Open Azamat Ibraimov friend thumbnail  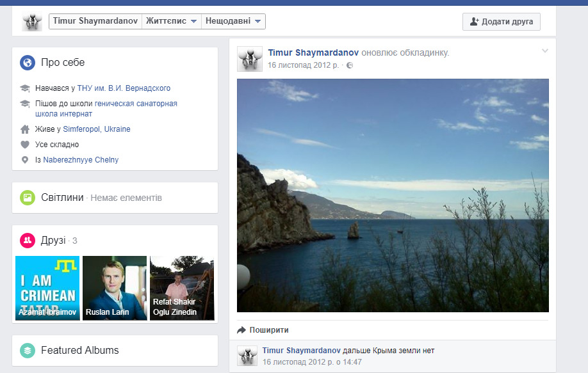(47, 288)
